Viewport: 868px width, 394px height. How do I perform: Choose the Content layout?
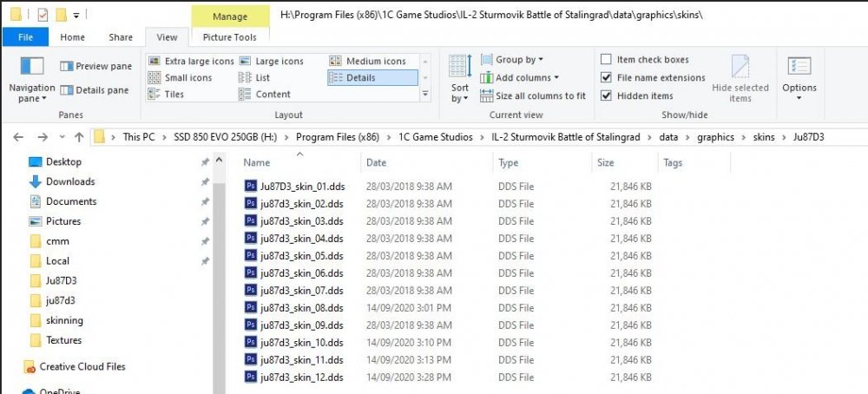(x=265, y=94)
